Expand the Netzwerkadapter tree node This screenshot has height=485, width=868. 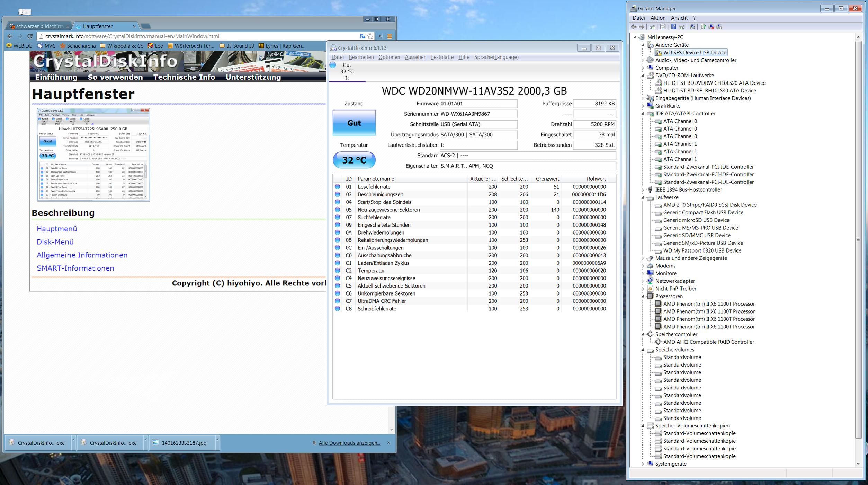[643, 281]
